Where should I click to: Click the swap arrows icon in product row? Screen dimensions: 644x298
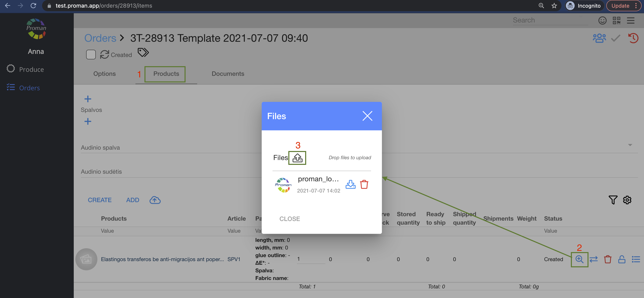point(594,259)
